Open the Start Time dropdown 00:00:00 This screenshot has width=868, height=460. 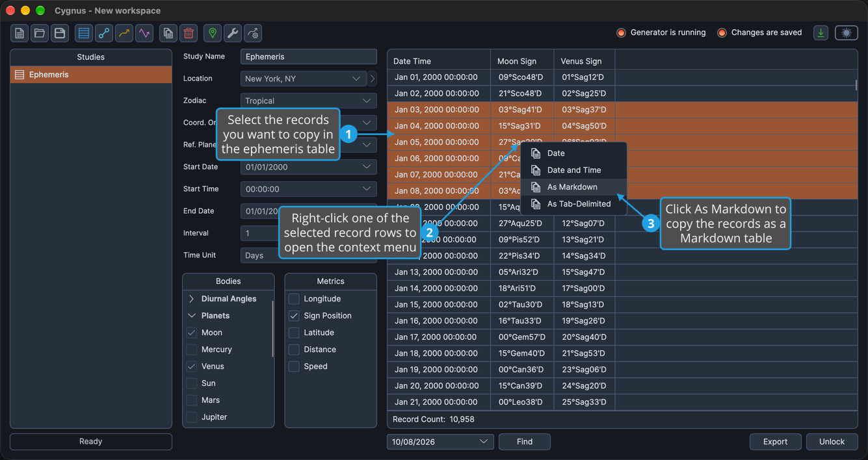pos(309,189)
